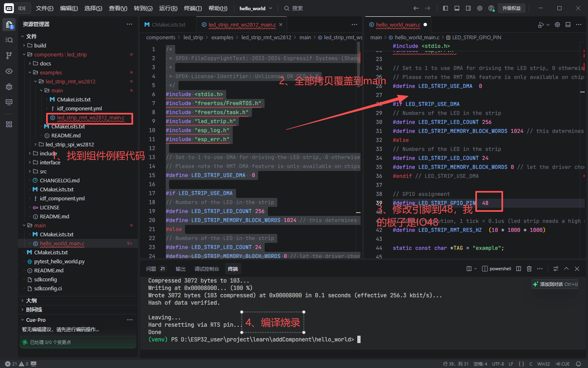Split the powershell terminal
The width and height of the screenshot is (588, 368).
[x=519, y=269]
